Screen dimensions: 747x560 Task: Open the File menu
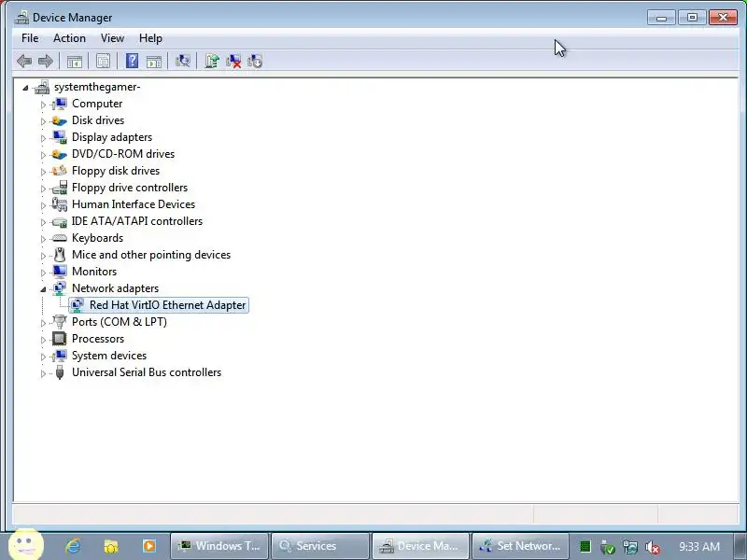tap(30, 38)
